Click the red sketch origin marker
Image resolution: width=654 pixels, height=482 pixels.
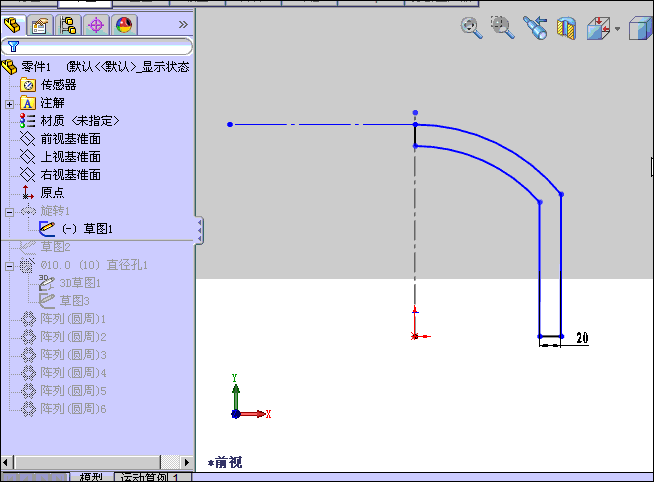(415, 336)
